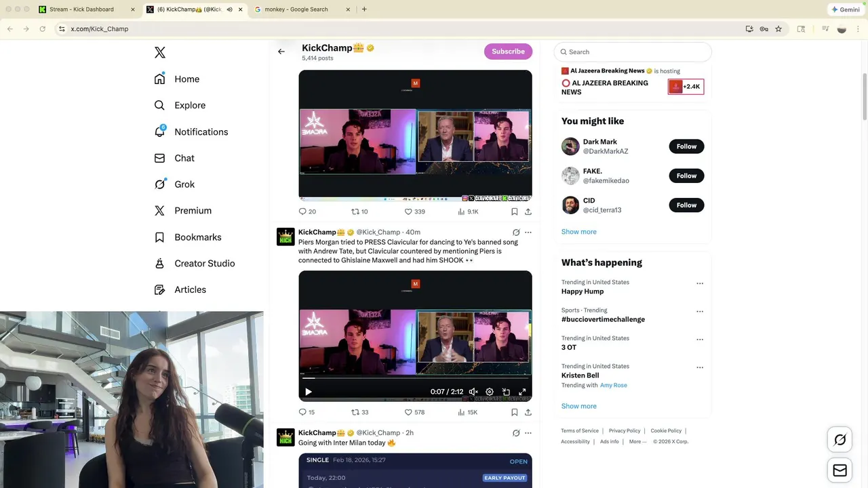Like the post with 339 likes

point(414,211)
